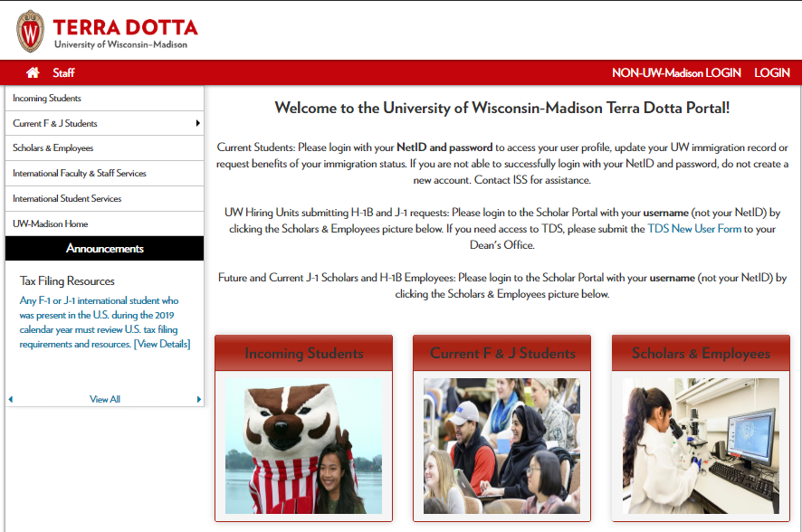Open the Staff menu

point(63,73)
